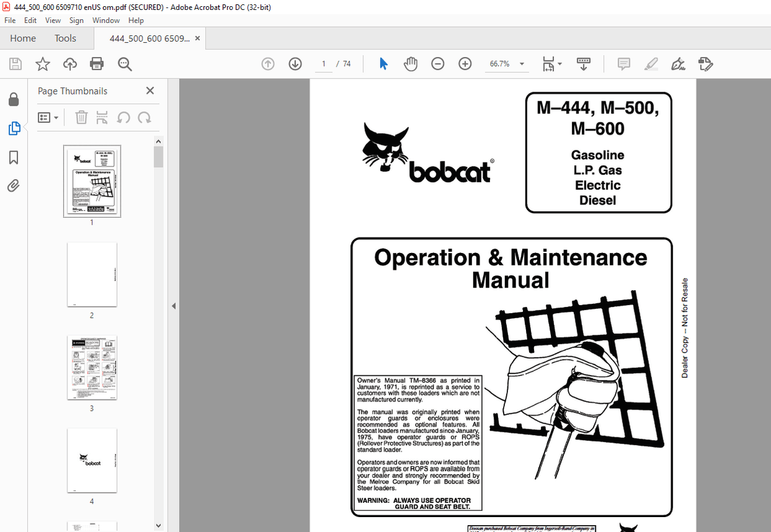Open the thumbnail options dropdown
Screen dimensions: 771x532
(48, 117)
